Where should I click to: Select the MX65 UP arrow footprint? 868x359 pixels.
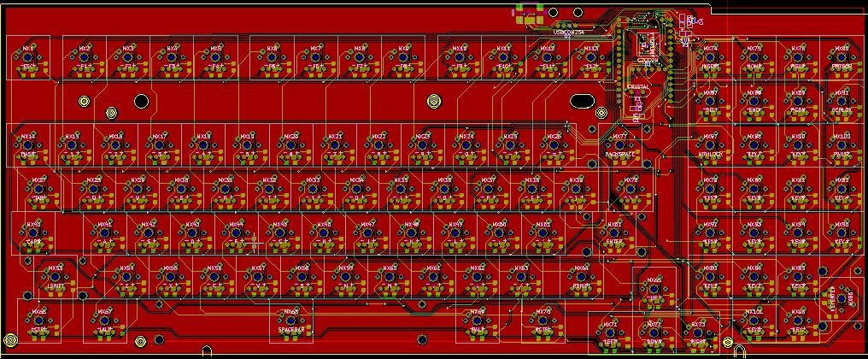654,289
